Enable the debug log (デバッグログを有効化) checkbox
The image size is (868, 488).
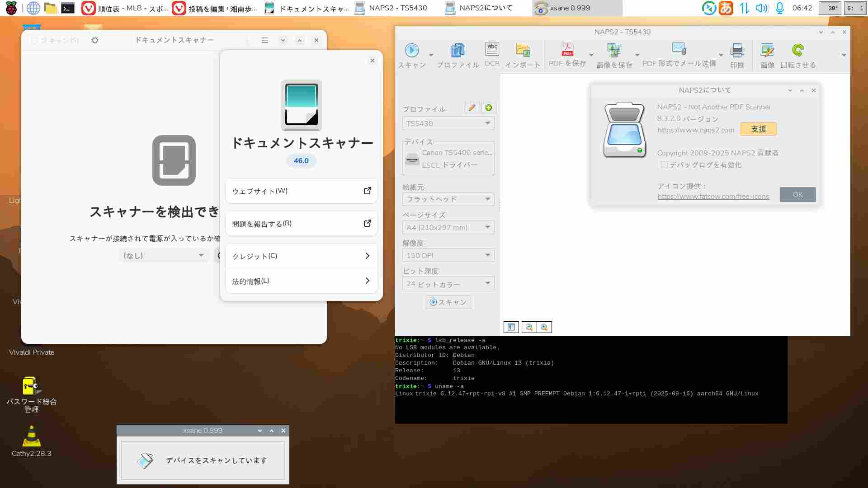point(664,165)
